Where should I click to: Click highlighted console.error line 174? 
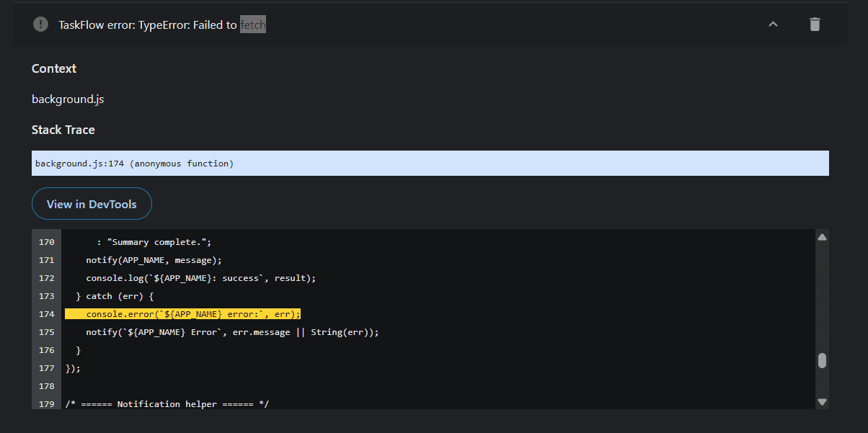182,314
